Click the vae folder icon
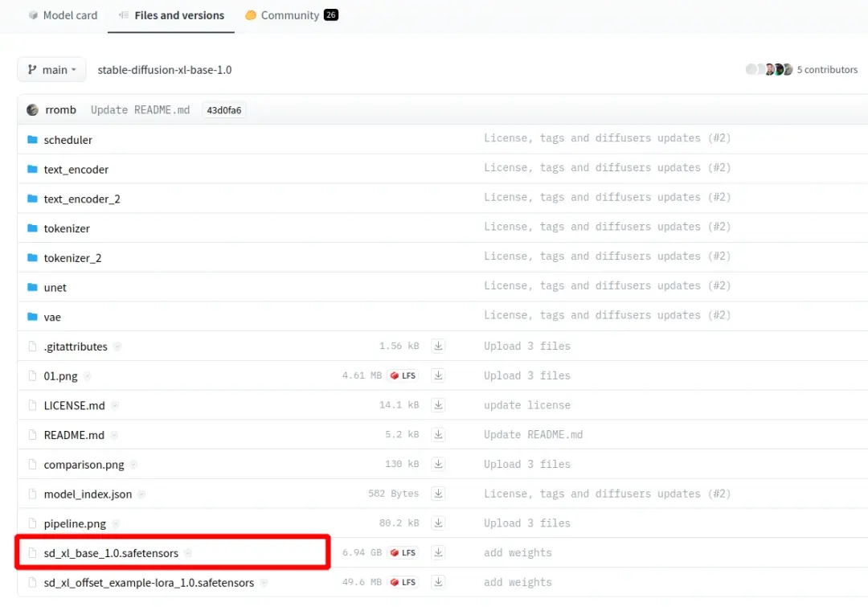Image resolution: width=868 pixels, height=611 pixels. [33, 317]
